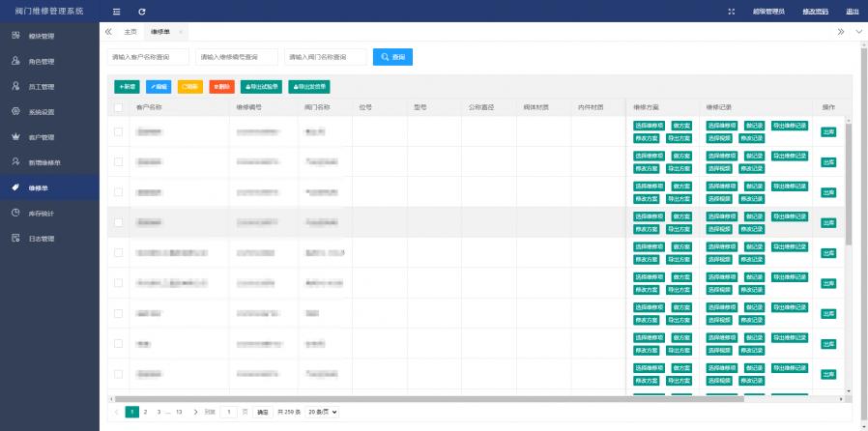Screen dimensions: 868x431
Task: Click the blue 查询 search button
Action: coord(392,58)
